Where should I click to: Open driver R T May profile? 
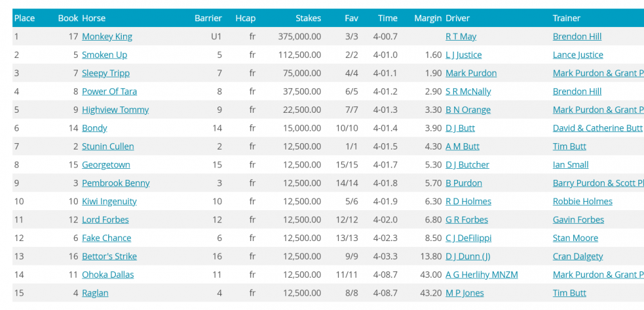tap(460, 37)
